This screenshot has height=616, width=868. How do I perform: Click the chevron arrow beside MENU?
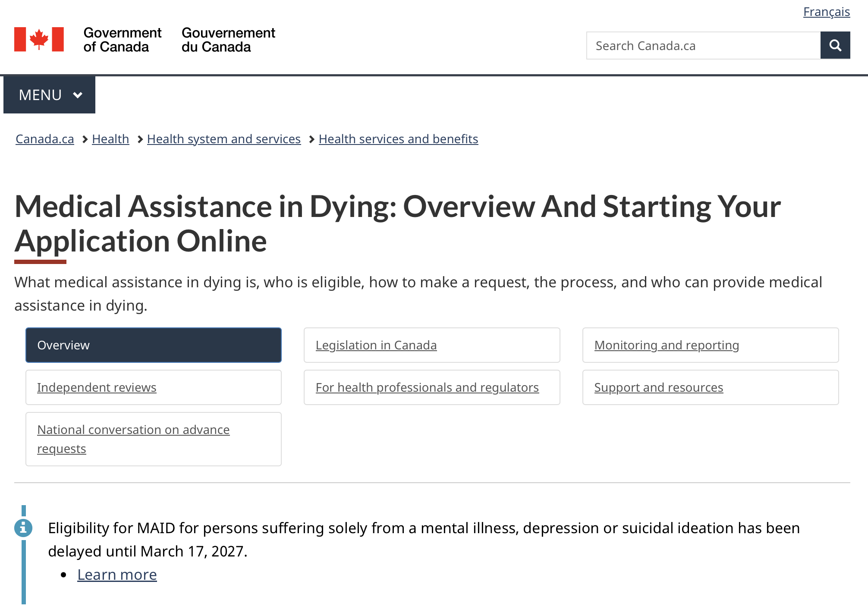(x=78, y=95)
